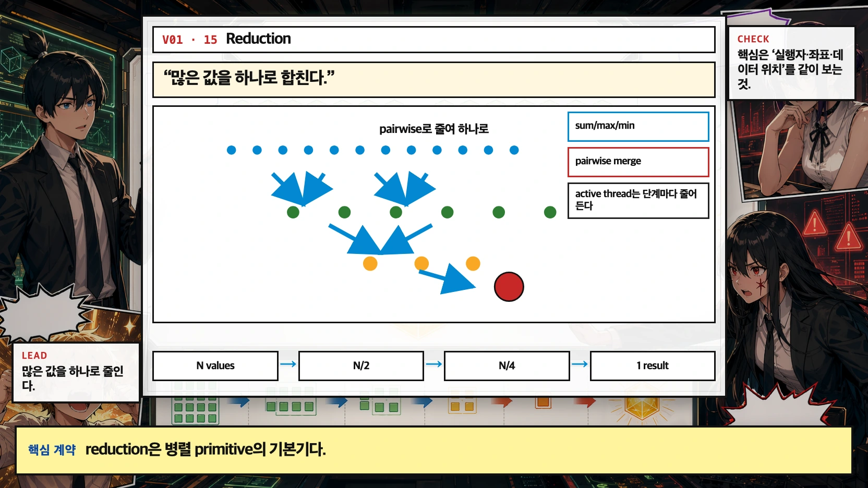The image size is (868, 488).
Task: Select the sum/max/min box
Action: tap(638, 126)
